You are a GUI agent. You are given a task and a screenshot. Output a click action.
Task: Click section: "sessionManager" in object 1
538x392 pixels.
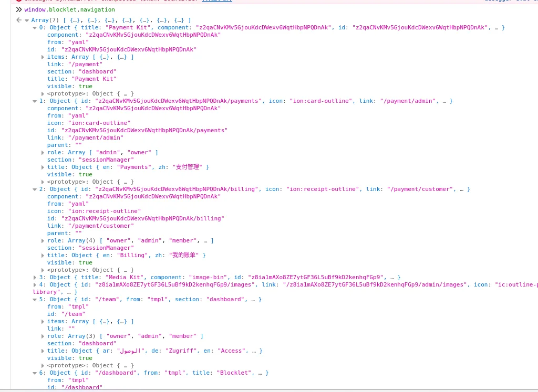pyautogui.click(x=90, y=160)
